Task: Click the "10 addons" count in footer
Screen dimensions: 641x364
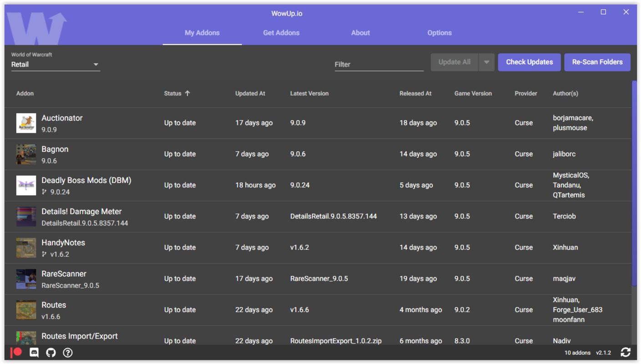Action: 577,353
